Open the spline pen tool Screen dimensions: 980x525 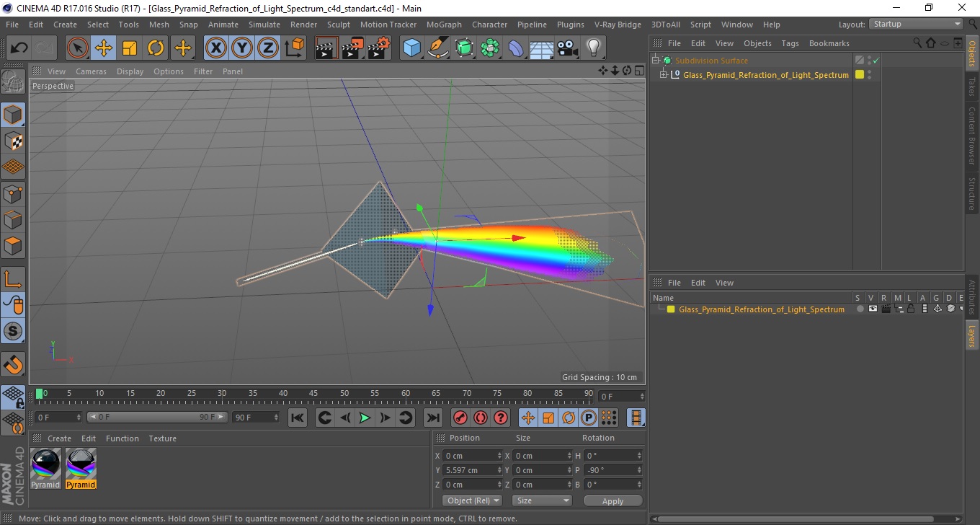(x=438, y=48)
